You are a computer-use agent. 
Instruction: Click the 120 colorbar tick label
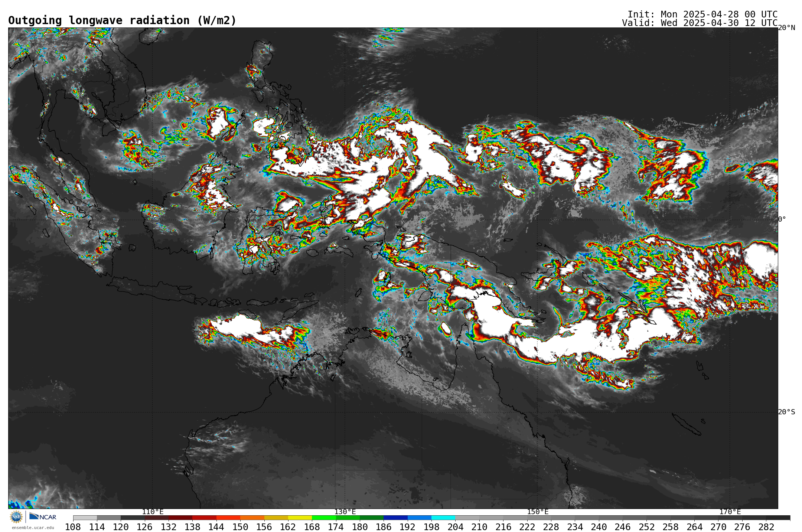121,527
